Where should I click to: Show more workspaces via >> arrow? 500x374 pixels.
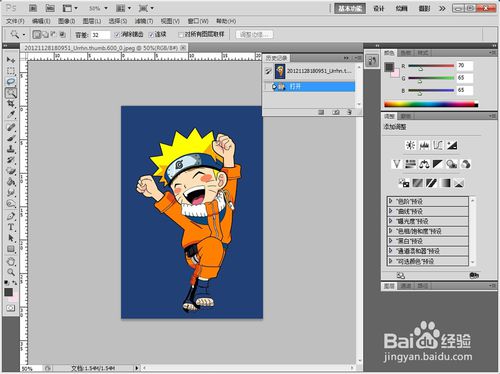[x=442, y=8]
